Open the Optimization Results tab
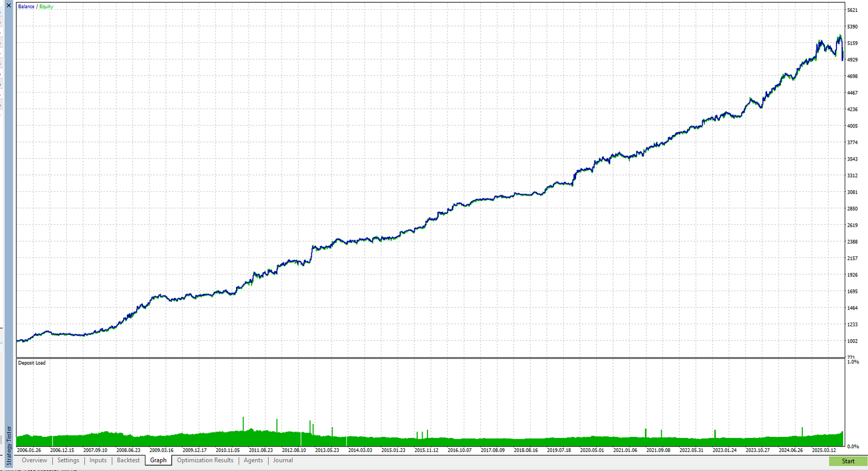Viewport: 868px width, 471px height. 205,460
